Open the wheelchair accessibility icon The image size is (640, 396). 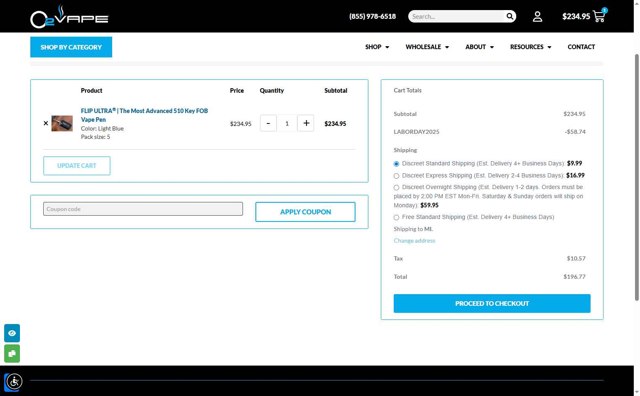click(14, 382)
